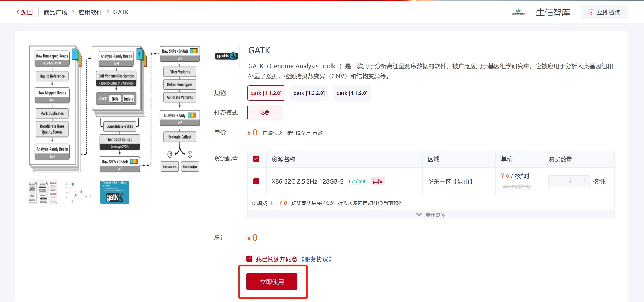Open 应用软件 breadcrumb

point(90,12)
